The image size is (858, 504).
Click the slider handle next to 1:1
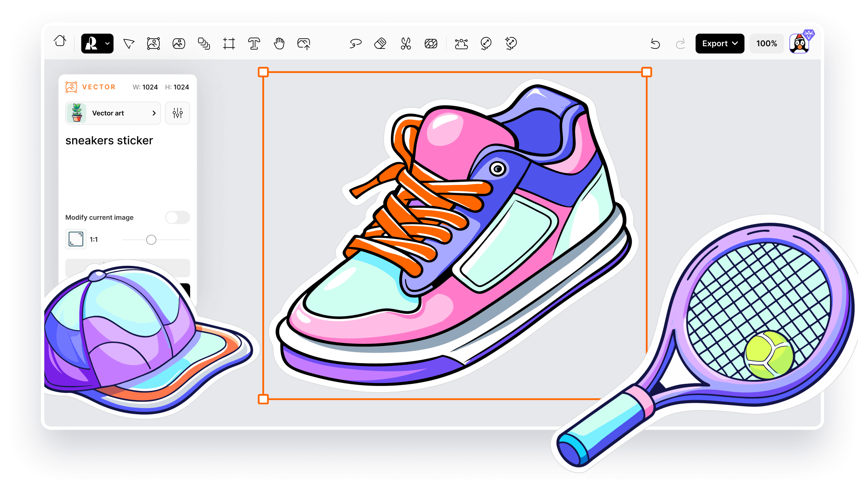[x=151, y=240]
